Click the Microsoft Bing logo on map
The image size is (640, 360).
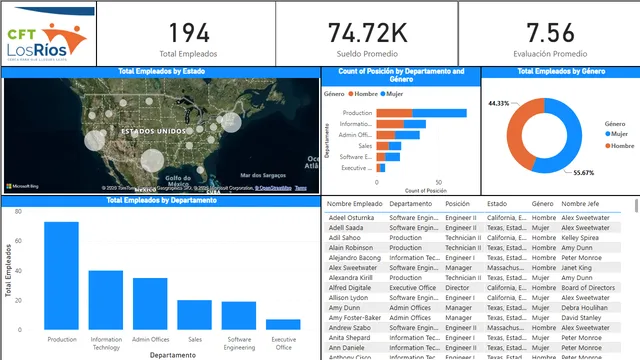22,186
